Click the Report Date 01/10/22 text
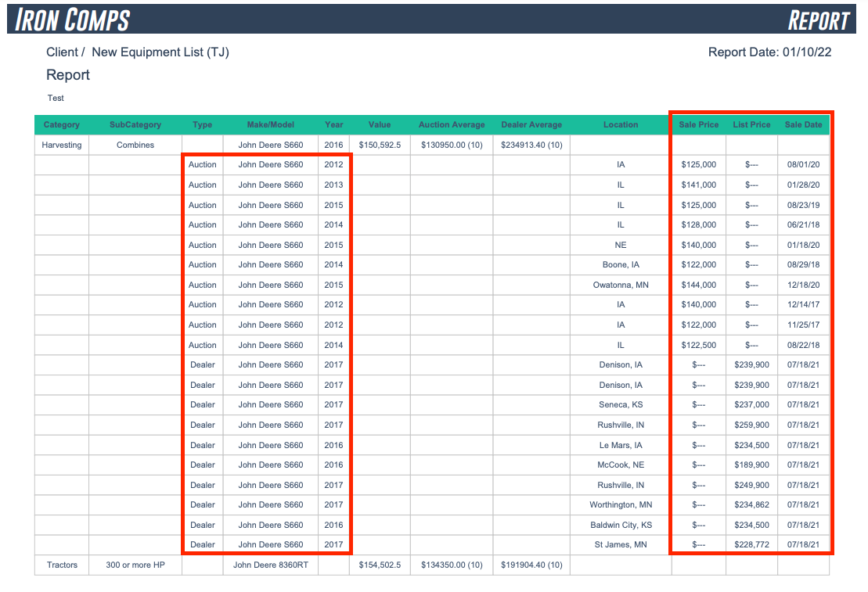The image size is (868, 592). [769, 52]
